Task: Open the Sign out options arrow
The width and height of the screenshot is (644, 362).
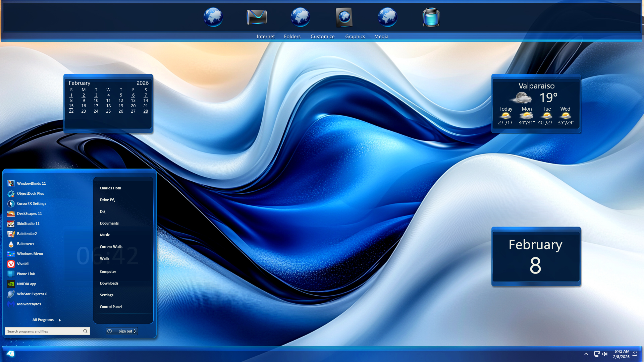Action: point(135,331)
